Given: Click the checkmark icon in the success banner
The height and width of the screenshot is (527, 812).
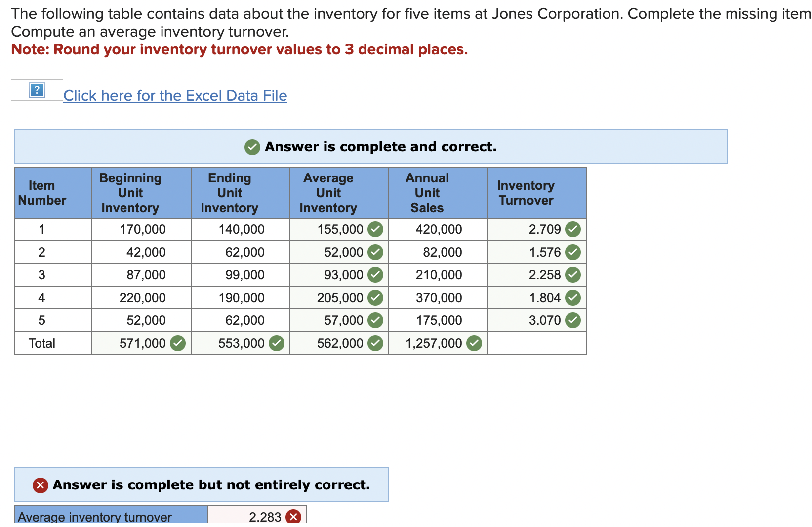Looking at the screenshot, I should tap(252, 147).
